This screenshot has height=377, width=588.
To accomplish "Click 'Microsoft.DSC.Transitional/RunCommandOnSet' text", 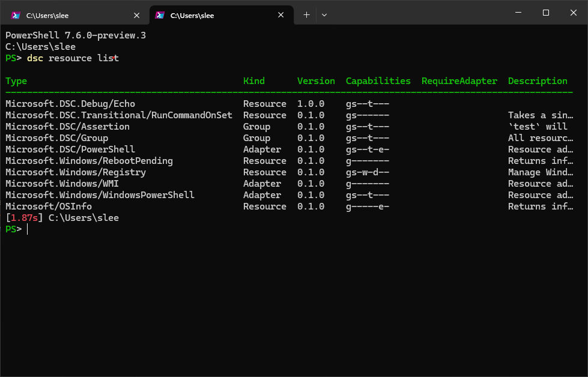I will pyautogui.click(x=119, y=115).
